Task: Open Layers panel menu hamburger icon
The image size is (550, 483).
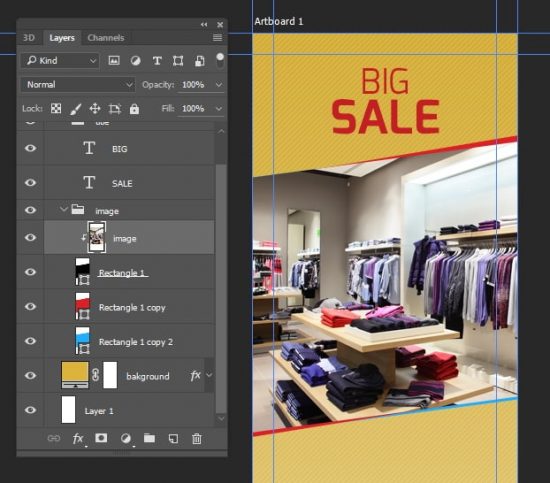Action: (217, 38)
